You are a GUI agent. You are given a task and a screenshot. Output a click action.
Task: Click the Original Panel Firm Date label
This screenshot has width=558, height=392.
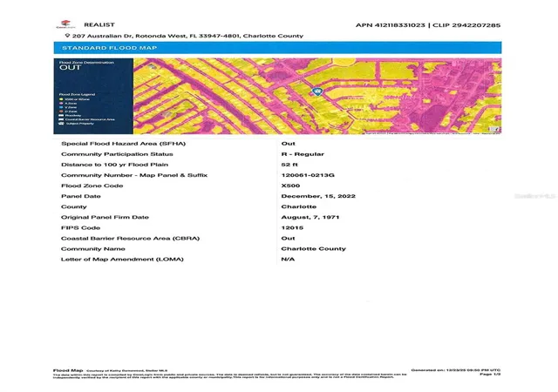pos(105,218)
